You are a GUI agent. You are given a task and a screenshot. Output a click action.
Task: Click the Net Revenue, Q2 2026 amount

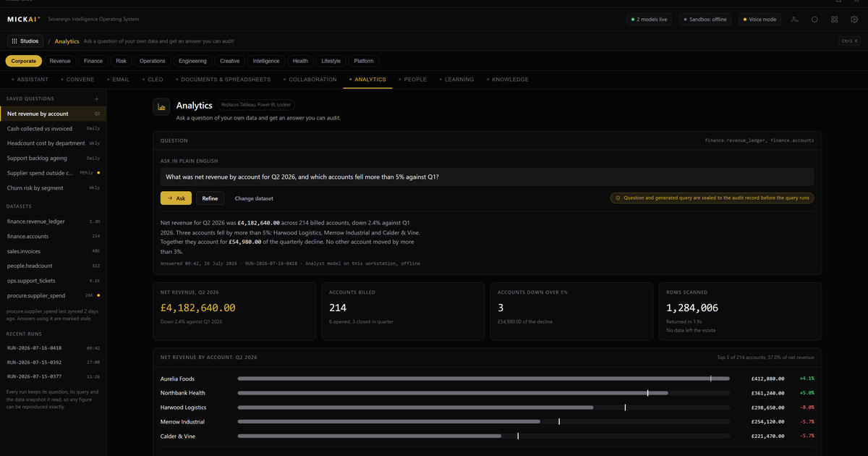(x=198, y=308)
